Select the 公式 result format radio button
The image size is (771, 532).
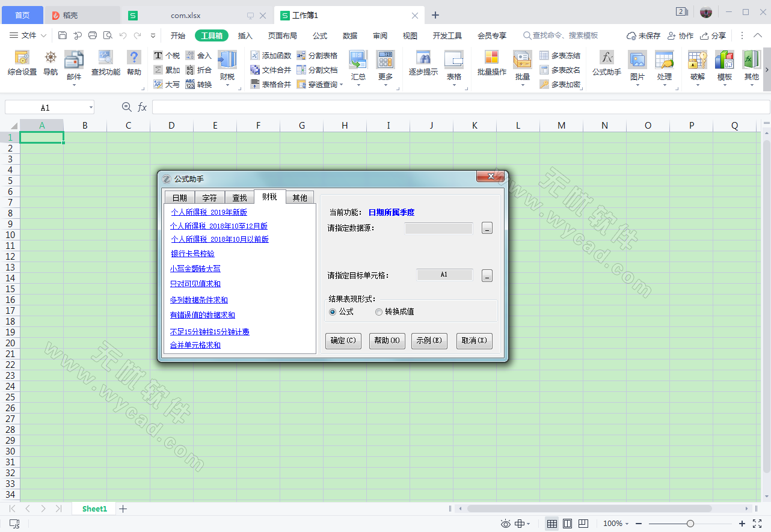coord(333,311)
